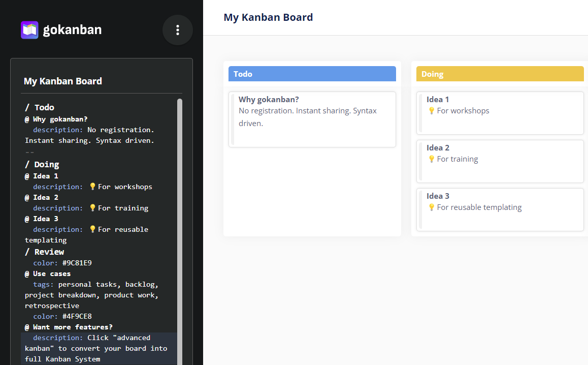
Task: Open the Idea 2 card
Action: (500, 162)
